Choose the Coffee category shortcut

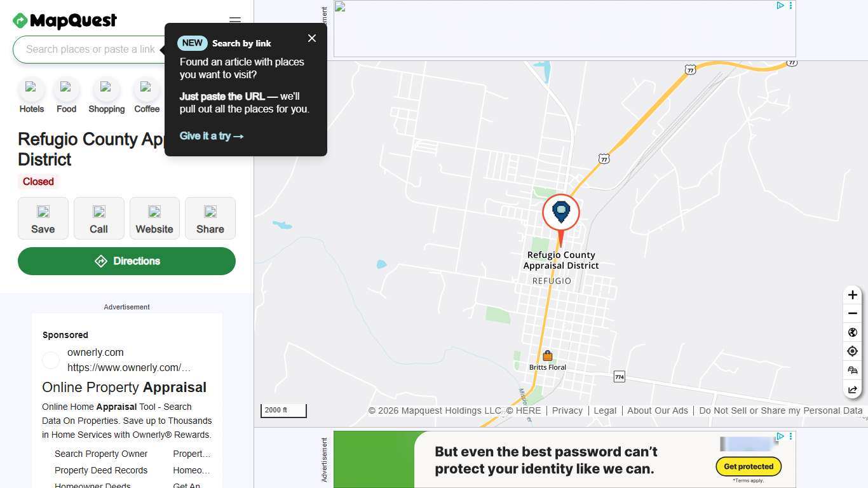[x=146, y=96]
